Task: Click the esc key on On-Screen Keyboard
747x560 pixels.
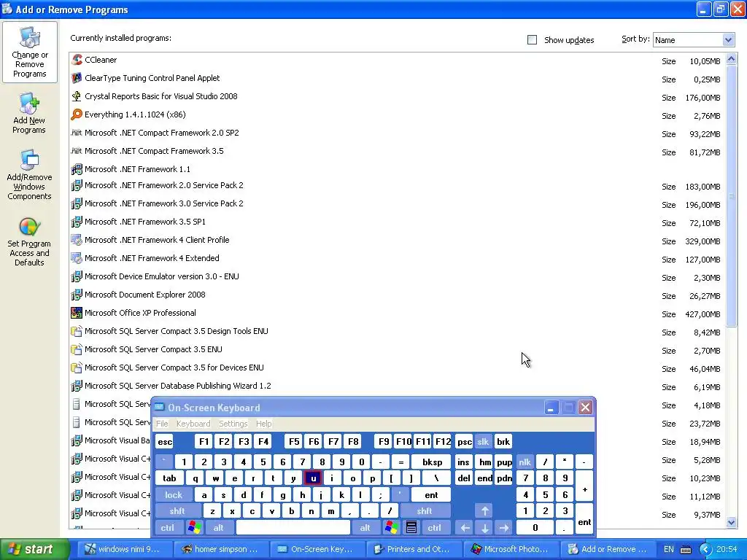Action: [x=165, y=441]
